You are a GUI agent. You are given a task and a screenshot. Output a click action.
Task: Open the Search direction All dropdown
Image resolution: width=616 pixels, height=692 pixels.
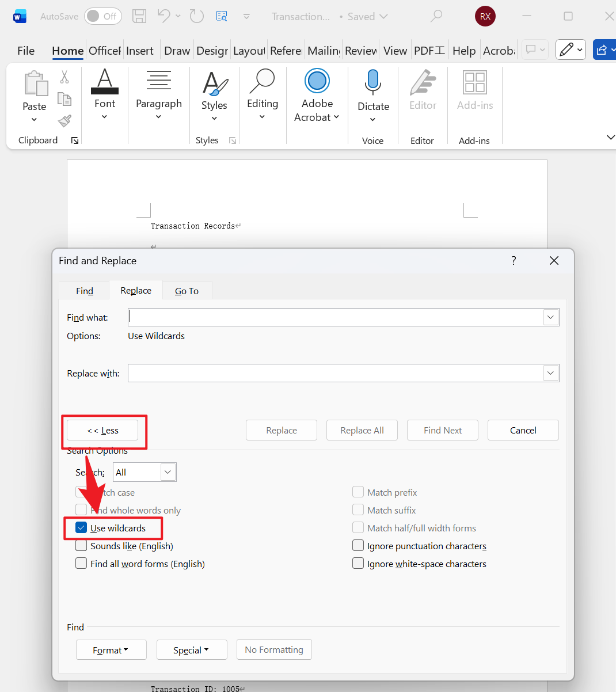click(x=168, y=472)
